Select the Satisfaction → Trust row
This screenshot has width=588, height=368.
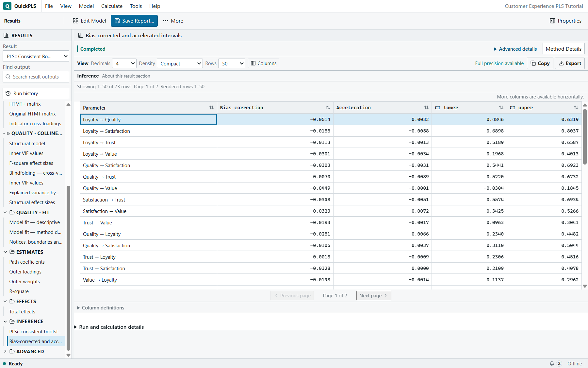tap(331, 200)
